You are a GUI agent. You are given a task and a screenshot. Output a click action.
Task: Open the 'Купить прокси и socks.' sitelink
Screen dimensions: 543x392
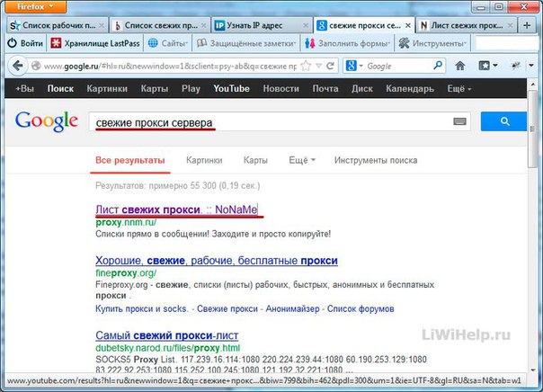pos(142,308)
